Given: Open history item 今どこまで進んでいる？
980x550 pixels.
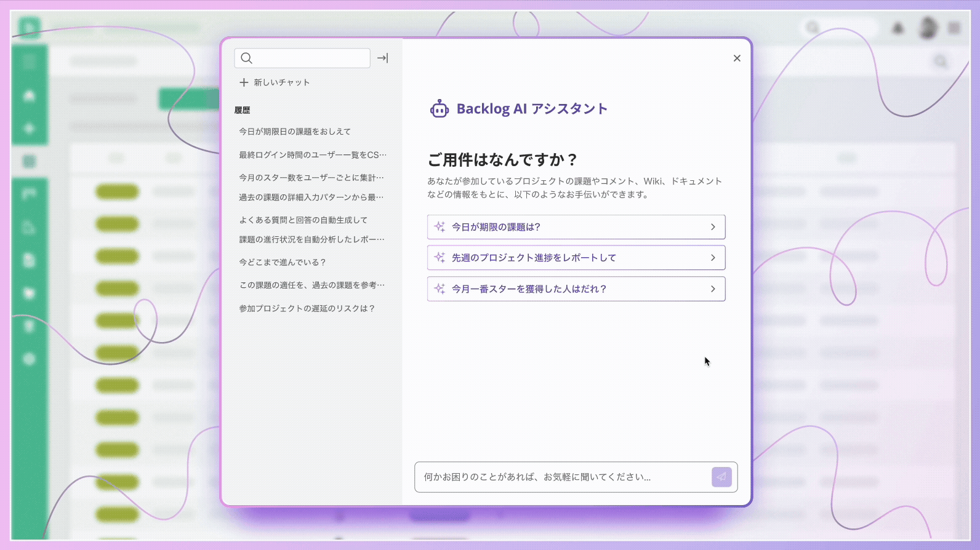Looking at the screenshot, I should tap(283, 263).
